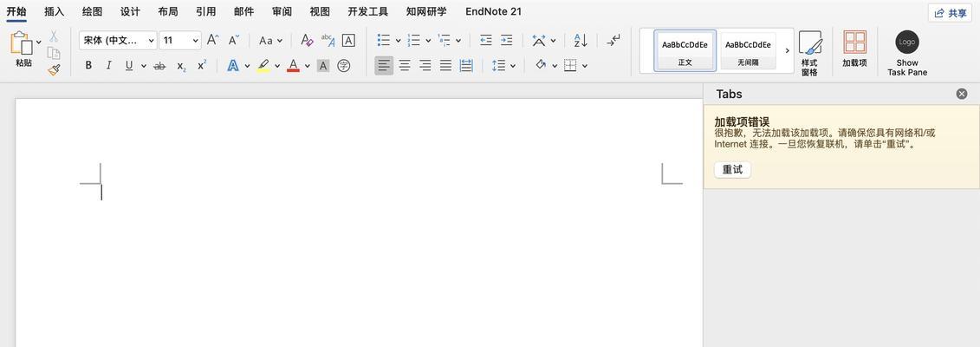Apply paragraph shading fill bucket
The width and height of the screenshot is (980, 347).
pyautogui.click(x=542, y=65)
